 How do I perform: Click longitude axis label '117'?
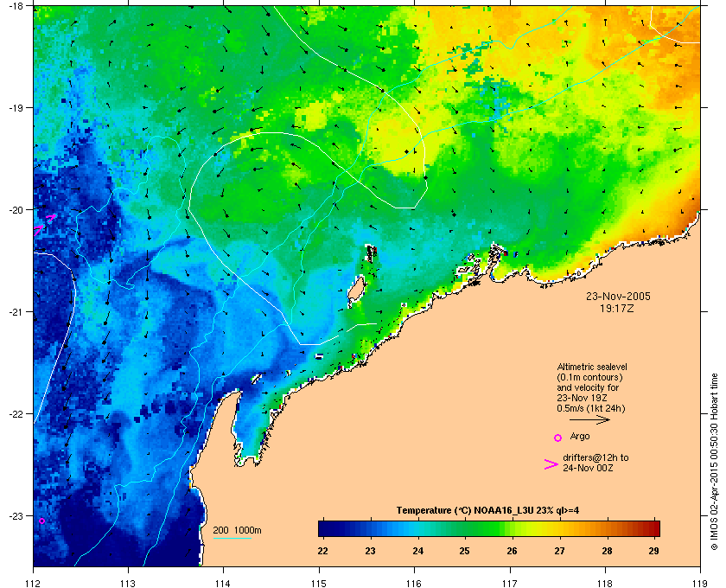point(509,583)
